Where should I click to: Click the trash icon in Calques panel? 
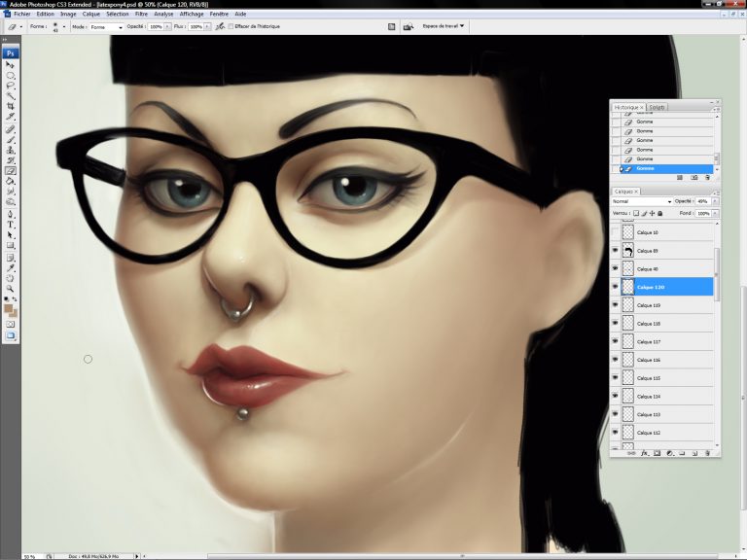pos(707,453)
